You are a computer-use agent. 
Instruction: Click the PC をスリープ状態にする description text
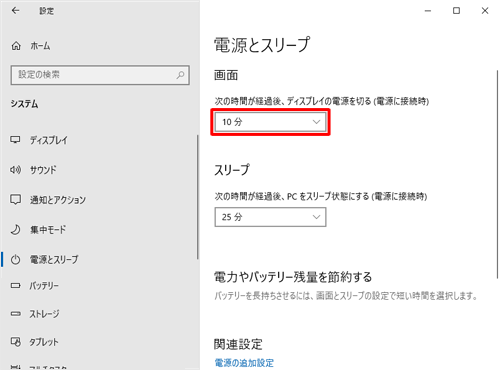[x=321, y=196]
